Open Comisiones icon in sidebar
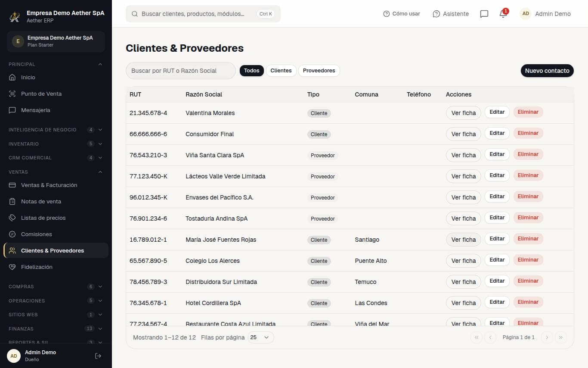 click(12, 234)
